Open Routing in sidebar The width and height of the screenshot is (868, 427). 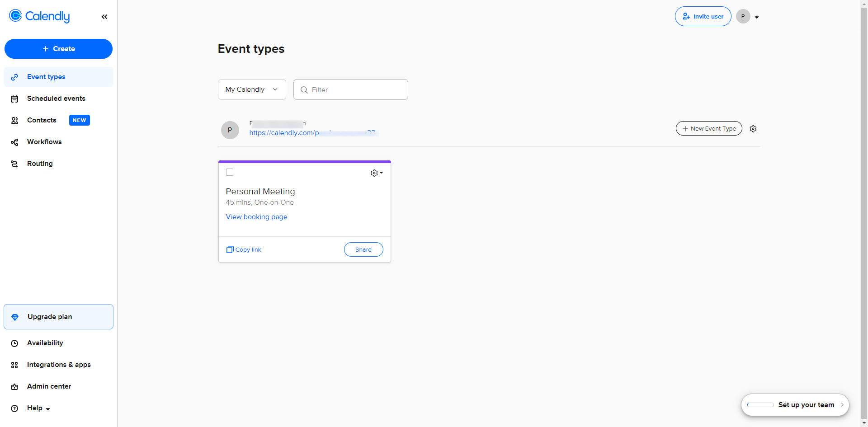[58, 164]
